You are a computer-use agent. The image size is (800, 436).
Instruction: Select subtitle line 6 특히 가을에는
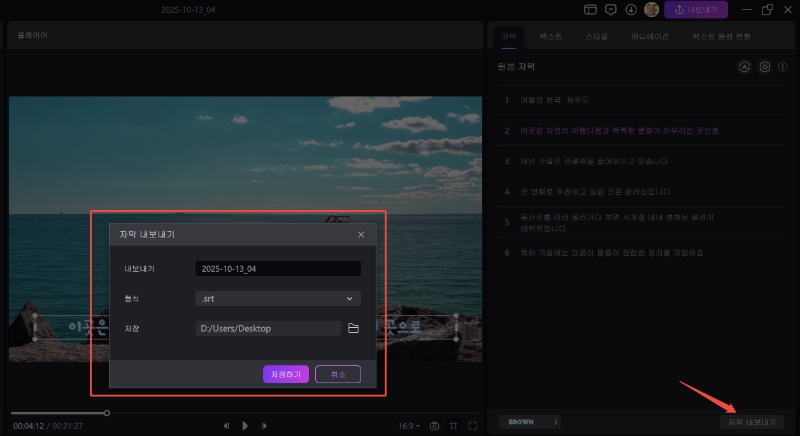pyautogui.click(x=642, y=253)
